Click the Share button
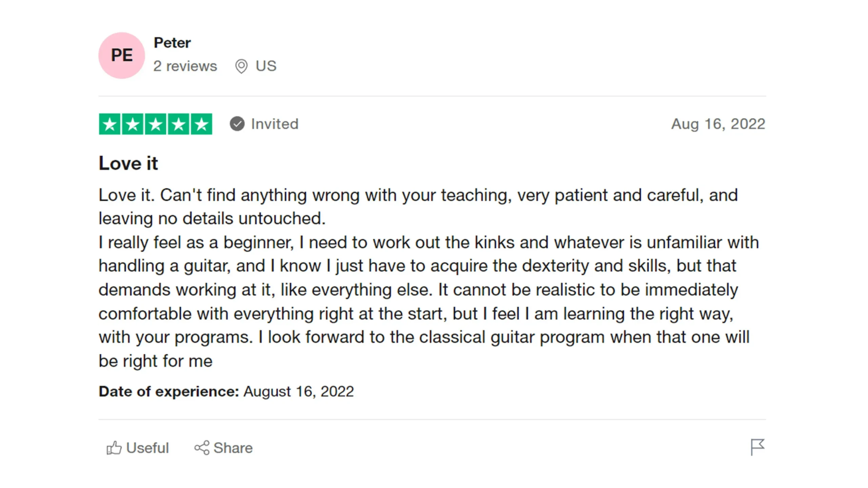This screenshot has width=868, height=488. [x=223, y=448]
